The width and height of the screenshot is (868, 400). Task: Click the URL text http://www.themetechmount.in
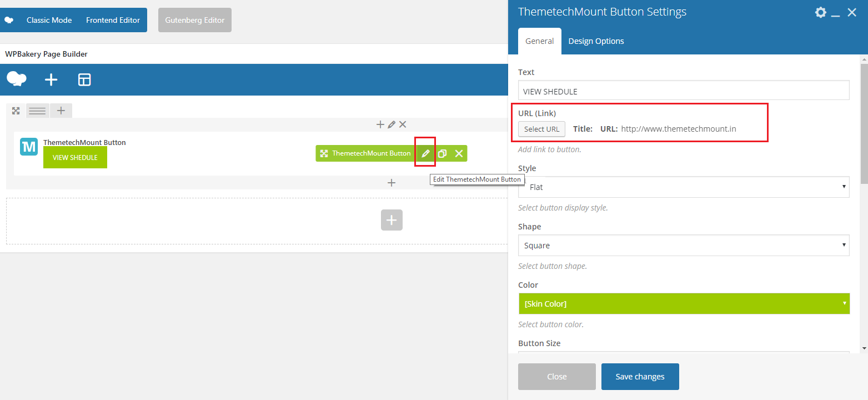[x=679, y=129]
